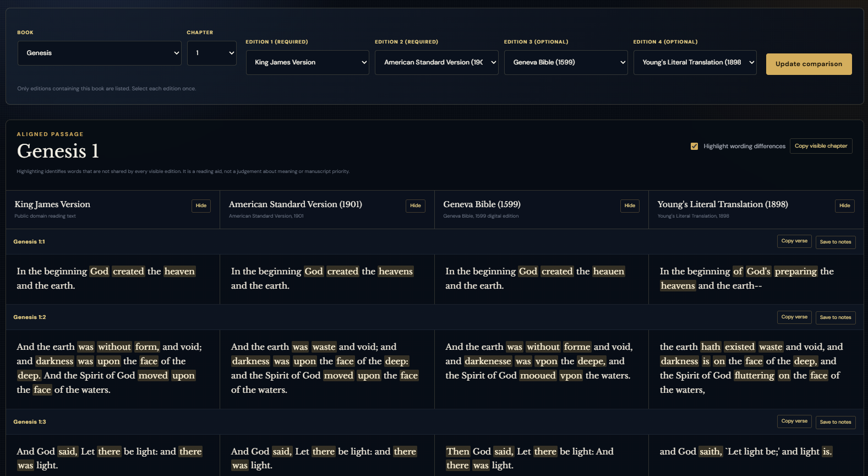
Task: Click 'Geneva Bible, 1599 digital edition' subtitle
Action: click(x=481, y=216)
